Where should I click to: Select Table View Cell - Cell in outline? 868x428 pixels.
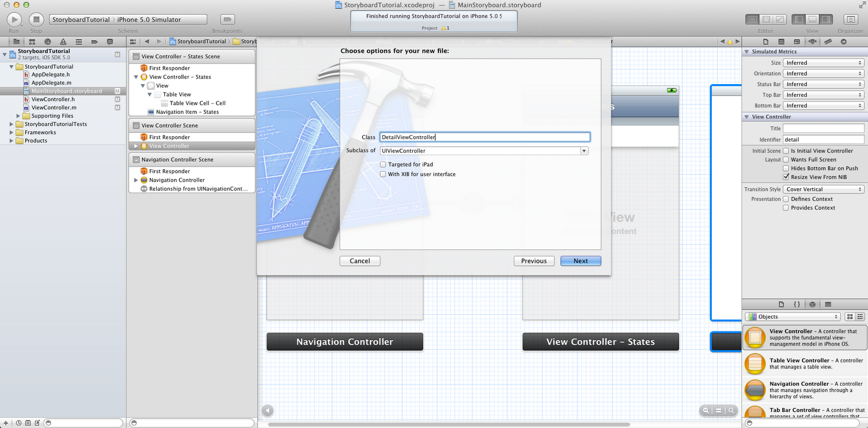click(x=197, y=103)
